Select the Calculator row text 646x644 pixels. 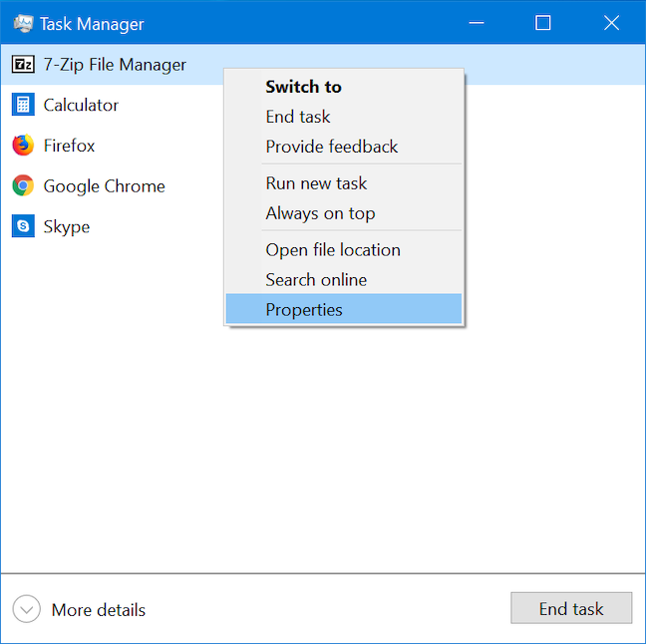click(81, 105)
